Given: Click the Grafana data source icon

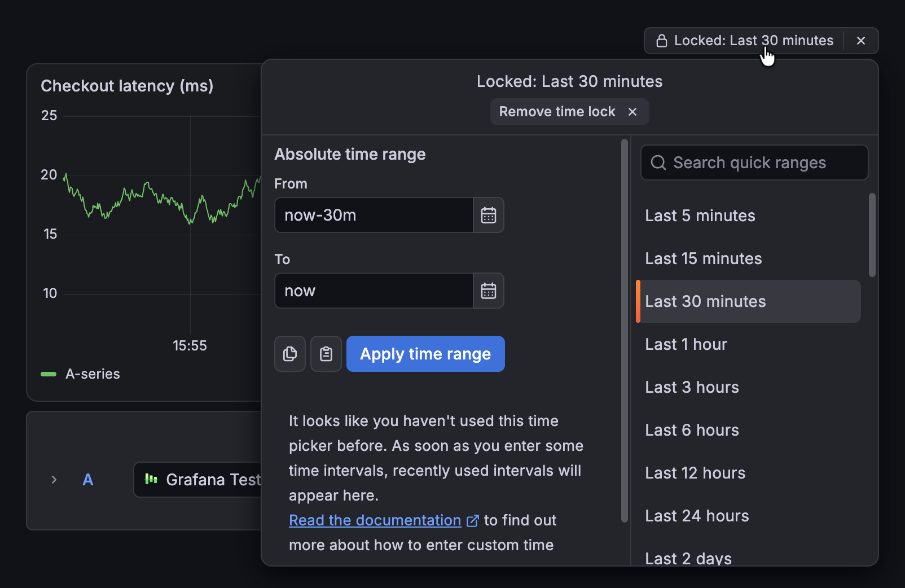Looking at the screenshot, I should point(151,479).
